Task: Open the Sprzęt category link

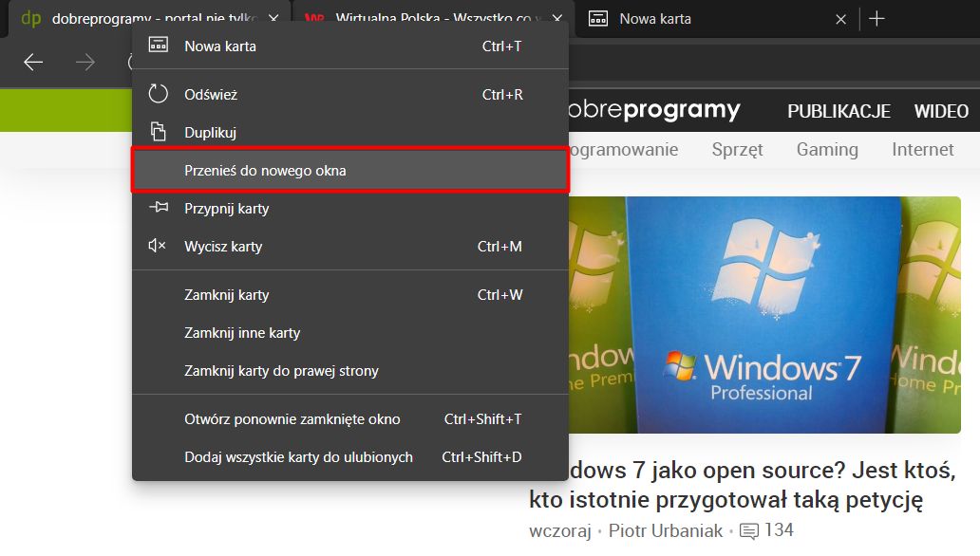Action: [738, 150]
